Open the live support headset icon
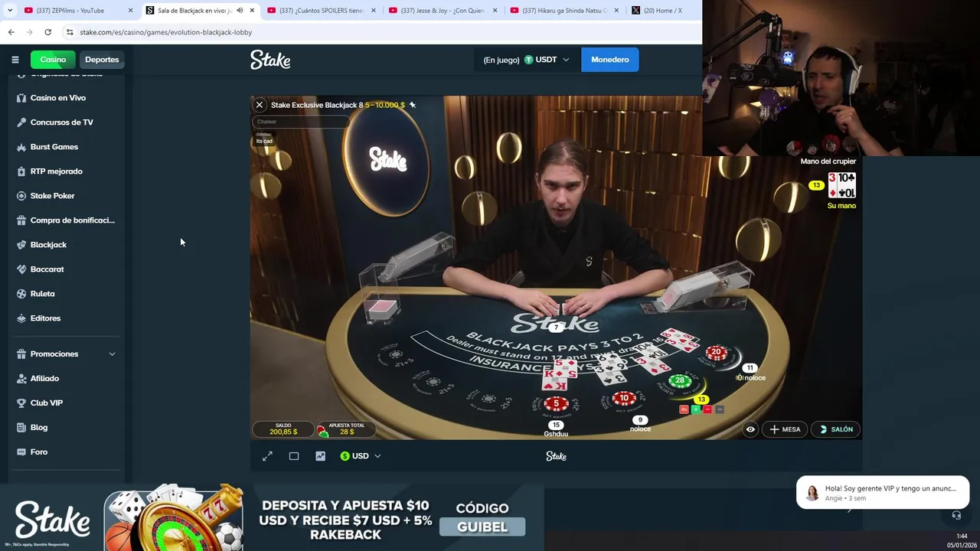Screen dimensions: 980x551 (955, 515)
